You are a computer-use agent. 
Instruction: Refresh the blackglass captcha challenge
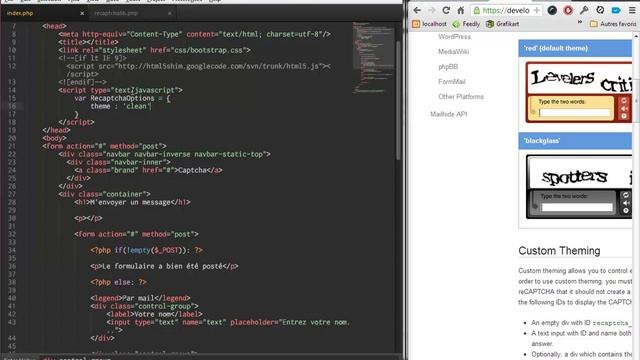point(626,195)
